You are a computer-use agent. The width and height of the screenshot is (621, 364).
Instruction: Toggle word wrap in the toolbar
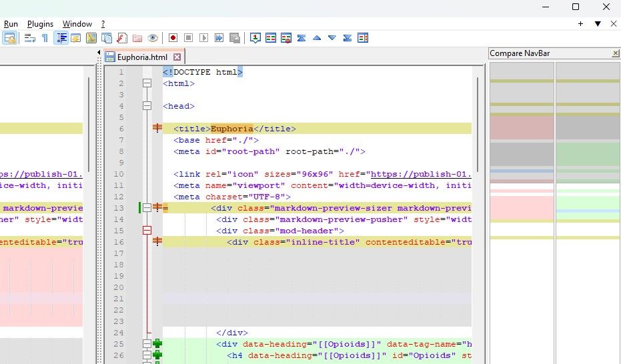coord(30,38)
